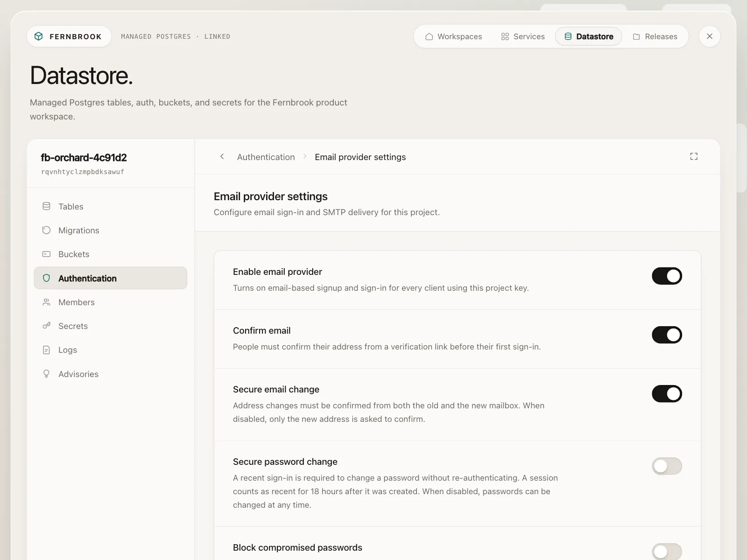Switch off Secure email change
The height and width of the screenshot is (560, 747).
point(667,393)
